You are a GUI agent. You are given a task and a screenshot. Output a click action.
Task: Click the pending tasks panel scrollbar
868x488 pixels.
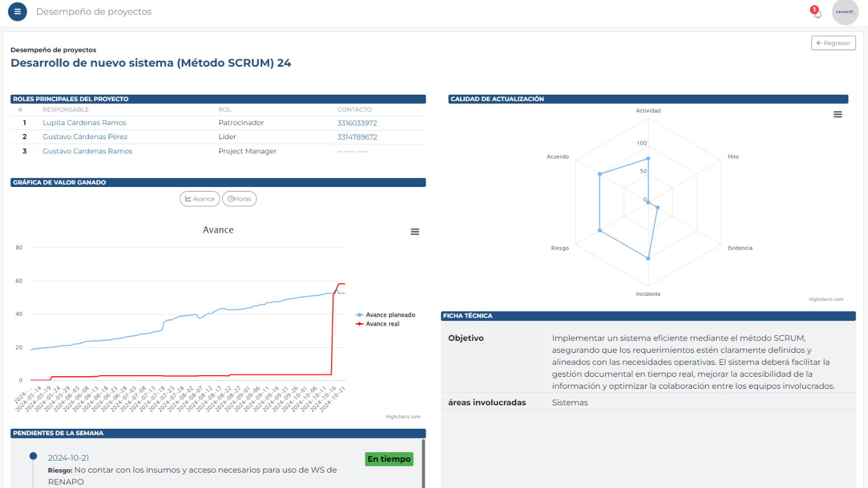[x=423, y=463]
